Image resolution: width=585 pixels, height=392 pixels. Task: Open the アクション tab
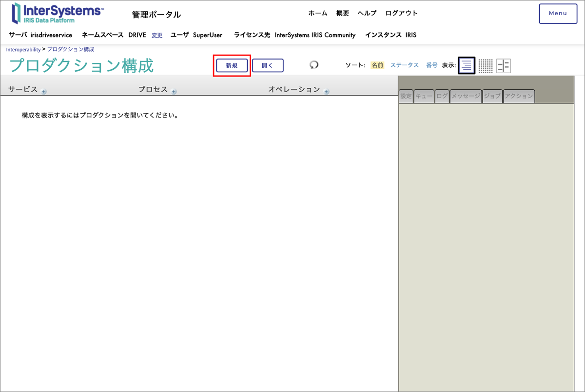(x=519, y=96)
